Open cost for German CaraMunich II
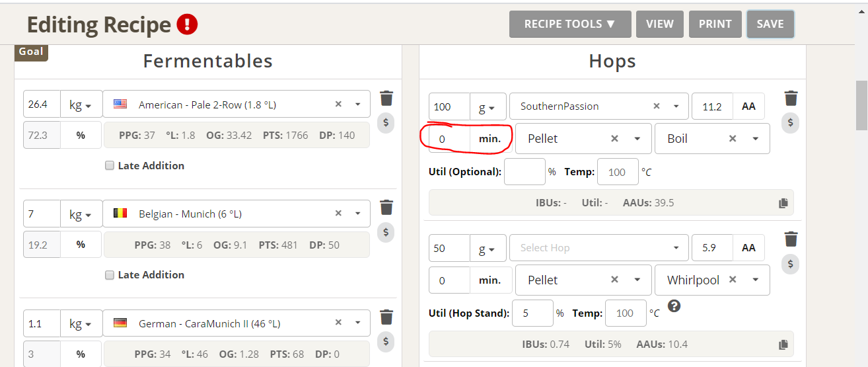The width and height of the screenshot is (868, 367). (386, 341)
